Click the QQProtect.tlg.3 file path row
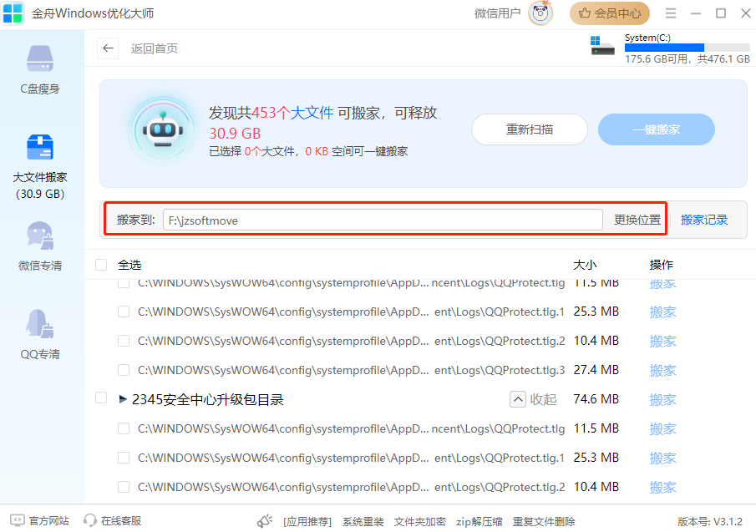Viewport: 756px width, 532px height. pyautogui.click(x=351, y=370)
